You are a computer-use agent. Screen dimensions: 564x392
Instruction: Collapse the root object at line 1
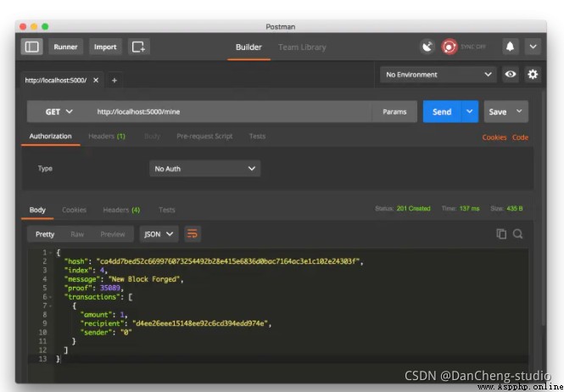[x=51, y=253]
